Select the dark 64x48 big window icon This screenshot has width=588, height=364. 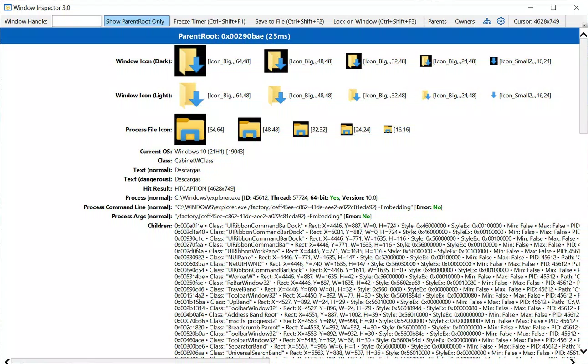tap(190, 61)
